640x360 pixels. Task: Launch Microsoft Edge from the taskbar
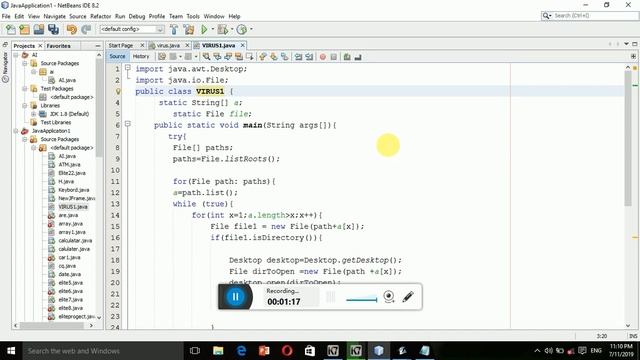[241, 351]
